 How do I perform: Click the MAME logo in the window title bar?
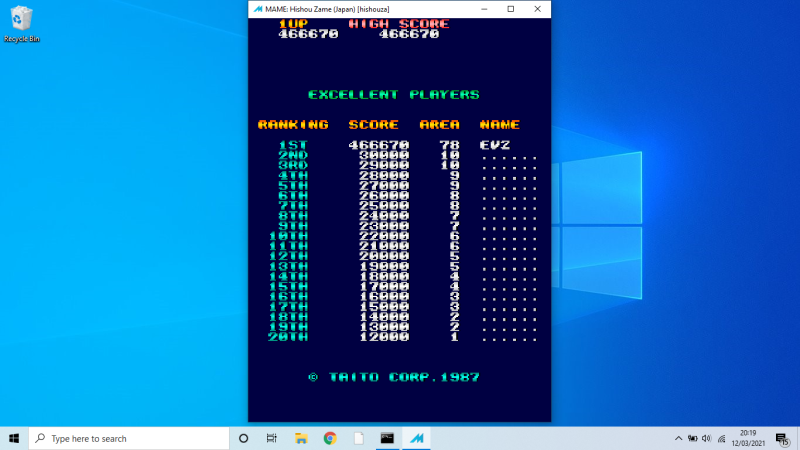coord(258,9)
